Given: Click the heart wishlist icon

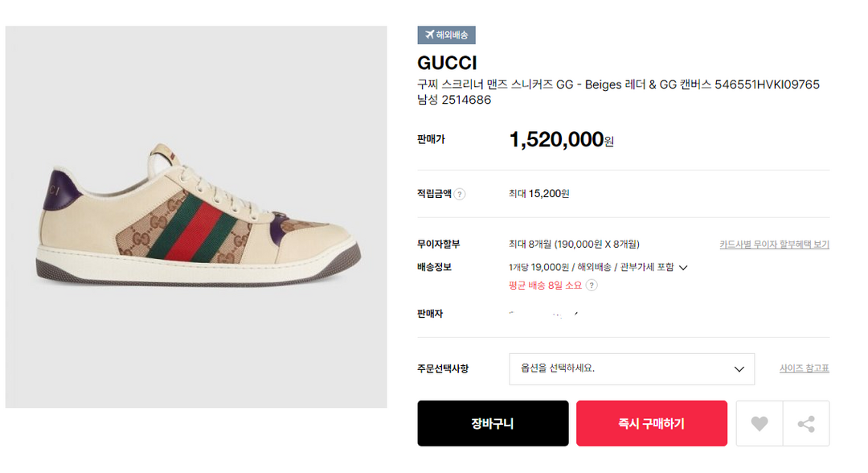Looking at the screenshot, I should click(x=759, y=423).
